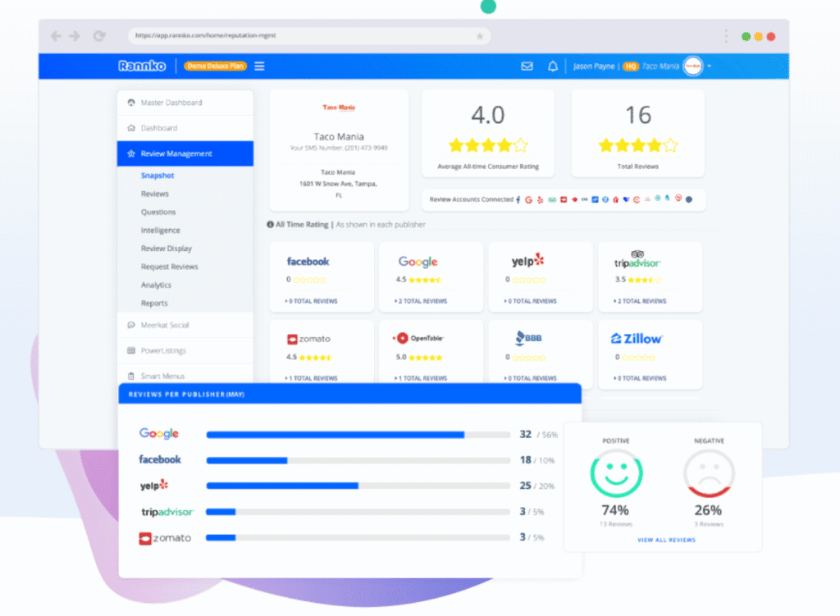Open the notifications bell icon

tap(553, 66)
